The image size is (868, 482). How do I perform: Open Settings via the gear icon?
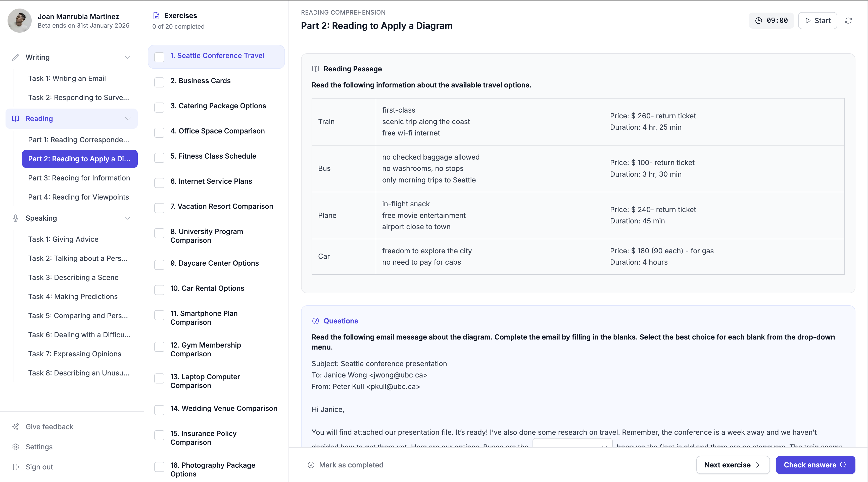point(16,447)
